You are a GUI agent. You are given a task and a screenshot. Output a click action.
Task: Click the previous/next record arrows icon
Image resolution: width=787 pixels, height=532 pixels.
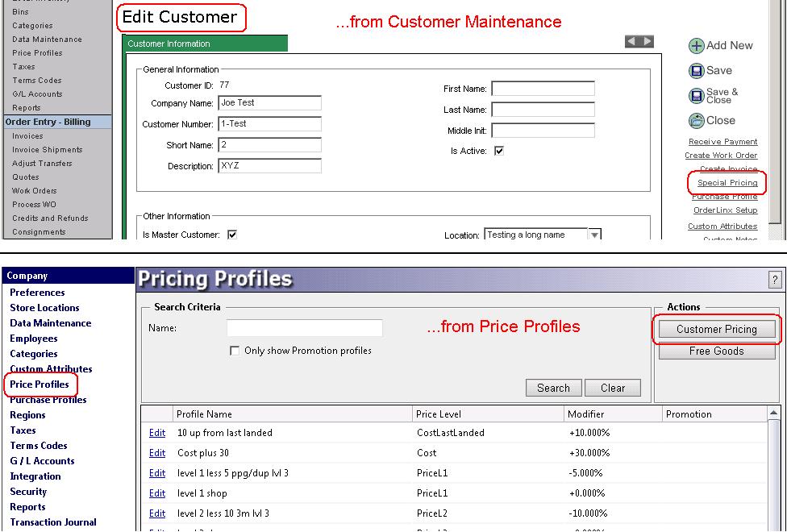click(639, 42)
